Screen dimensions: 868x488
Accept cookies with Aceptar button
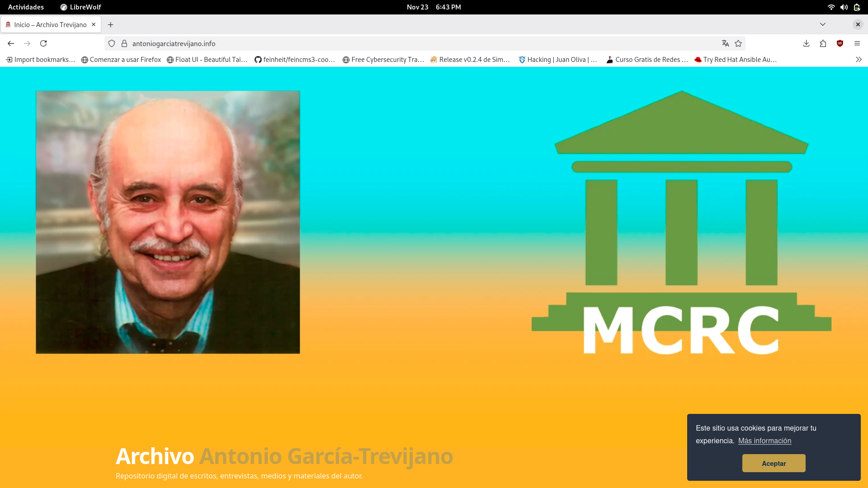(x=774, y=463)
